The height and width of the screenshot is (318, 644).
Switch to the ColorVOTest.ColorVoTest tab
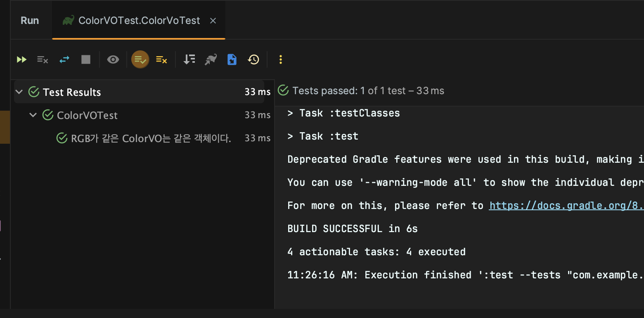coord(139,21)
